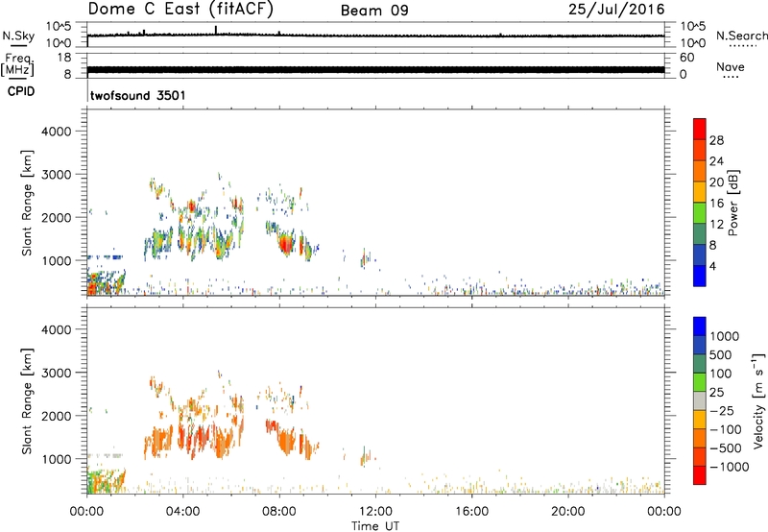768x532 pixels.
Task: Click the 'Nave' legend label
Action: pyautogui.click(x=731, y=66)
